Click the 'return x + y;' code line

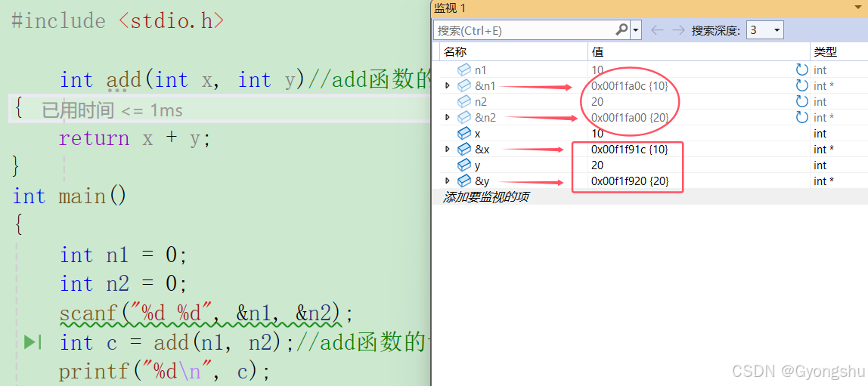[135, 138]
